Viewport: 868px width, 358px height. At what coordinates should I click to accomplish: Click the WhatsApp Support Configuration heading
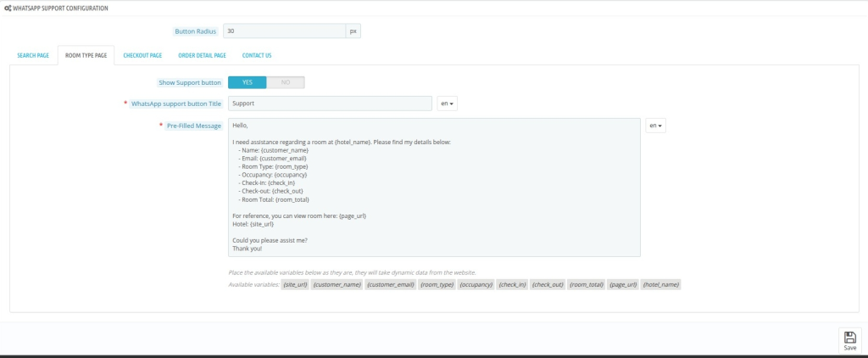pos(61,8)
